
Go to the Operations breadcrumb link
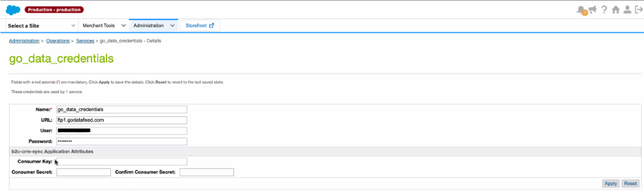point(57,41)
